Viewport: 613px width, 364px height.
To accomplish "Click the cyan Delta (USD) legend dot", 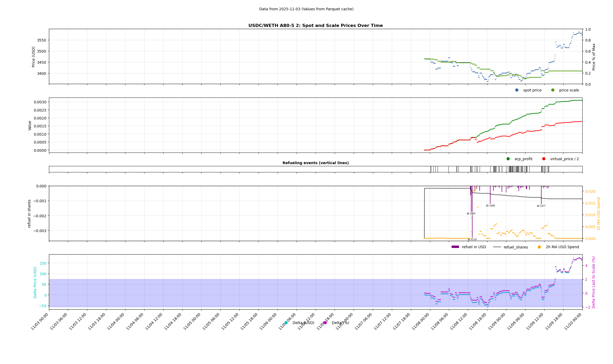I will 286,323.
